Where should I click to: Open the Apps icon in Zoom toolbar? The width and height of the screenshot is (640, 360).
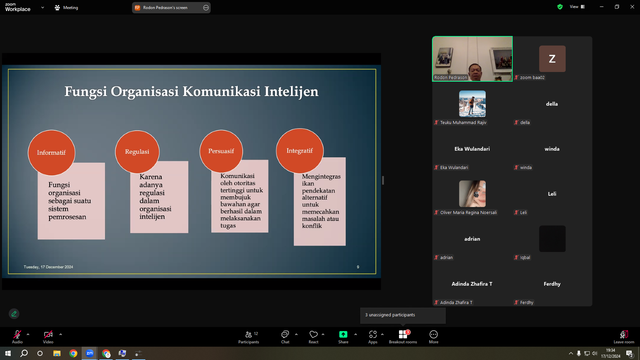pyautogui.click(x=373, y=334)
